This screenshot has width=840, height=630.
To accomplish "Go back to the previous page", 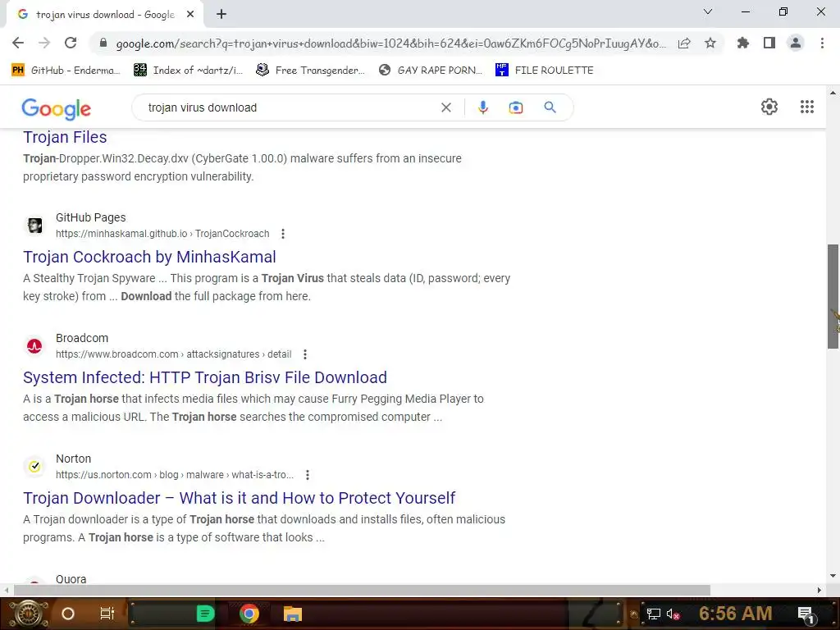I will (18, 43).
